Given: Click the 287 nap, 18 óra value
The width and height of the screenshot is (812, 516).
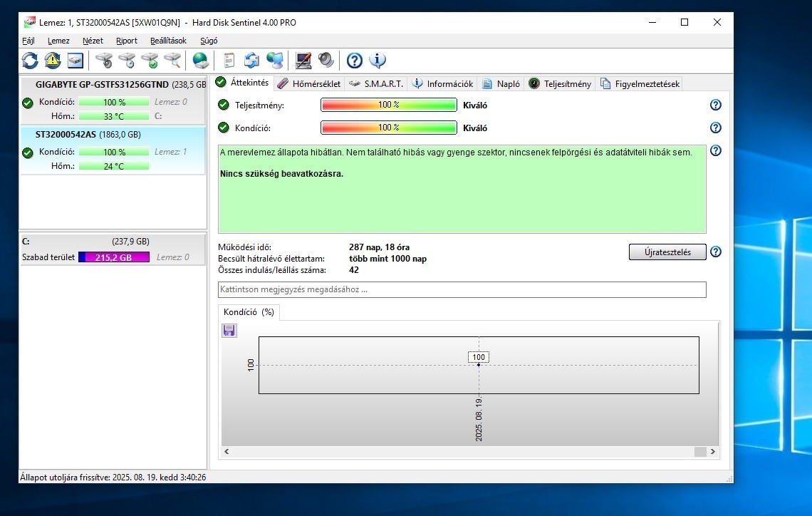Looking at the screenshot, I should (x=379, y=247).
